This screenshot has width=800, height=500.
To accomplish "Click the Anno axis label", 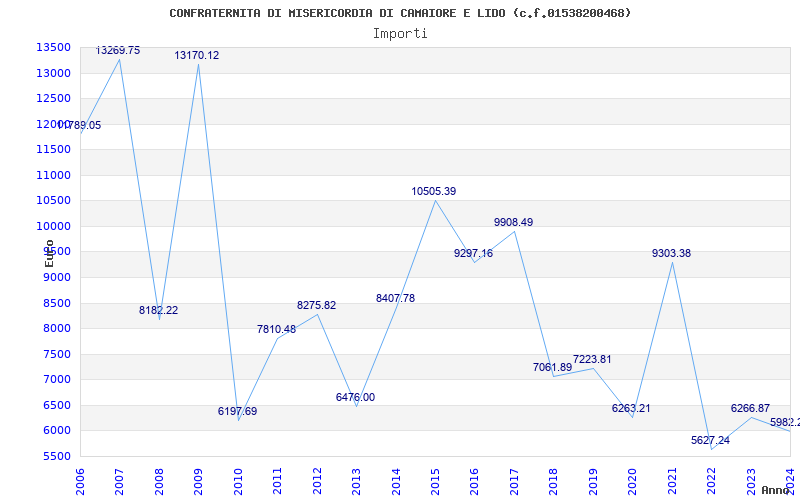I will point(776,490).
